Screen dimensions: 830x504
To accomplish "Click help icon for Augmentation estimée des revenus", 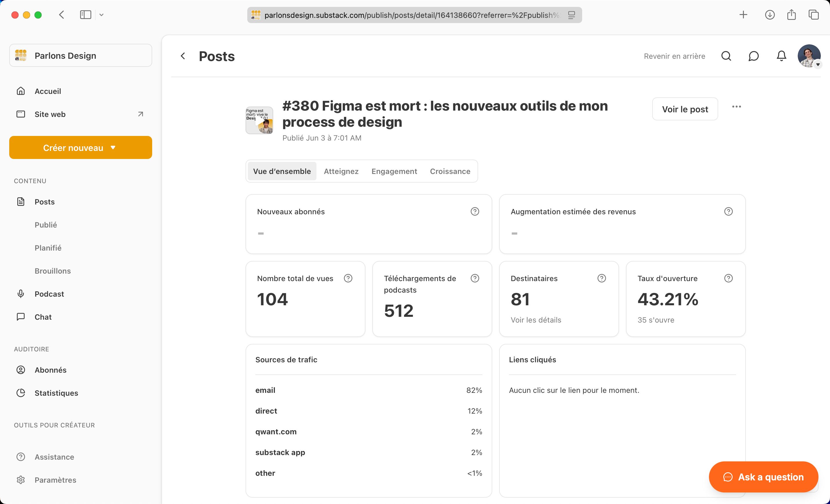I will point(729,211).
